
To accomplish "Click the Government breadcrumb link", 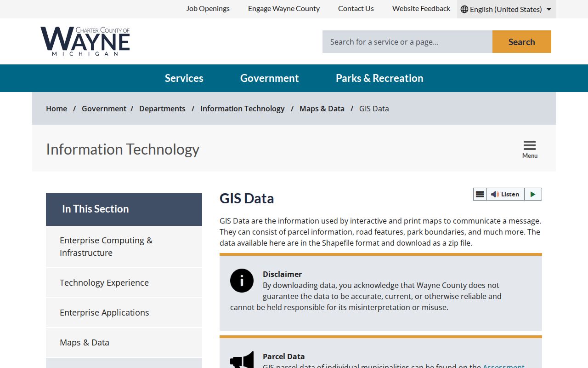I will click(104, 109).
